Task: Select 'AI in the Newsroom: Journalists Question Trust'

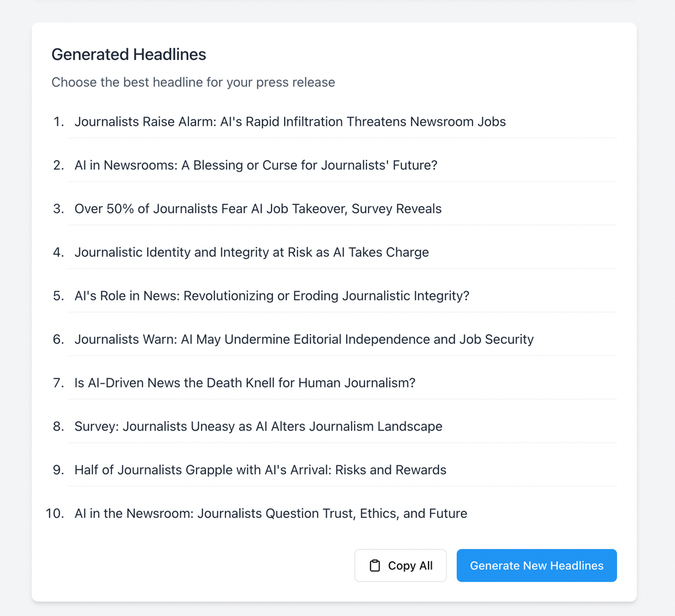Action: (x=271, y=513)
